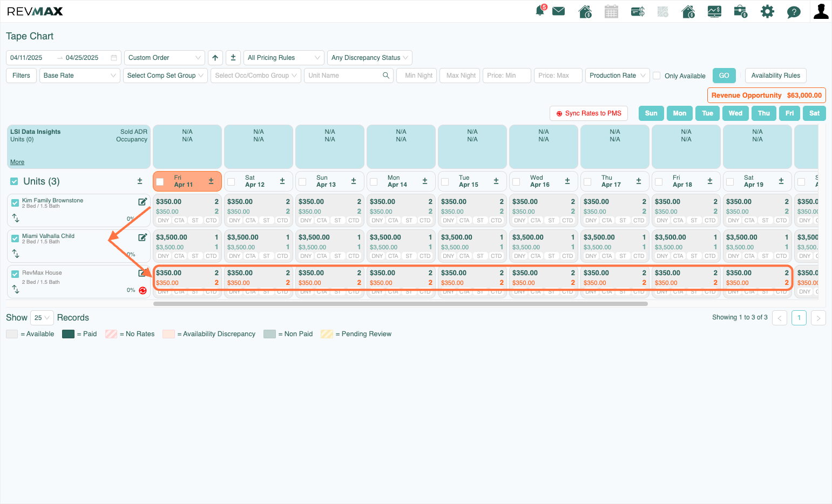Viewport: 832px width, 504px height.
Task: Open the Production Rate dropdown
Action: click(x=617, y=76)
